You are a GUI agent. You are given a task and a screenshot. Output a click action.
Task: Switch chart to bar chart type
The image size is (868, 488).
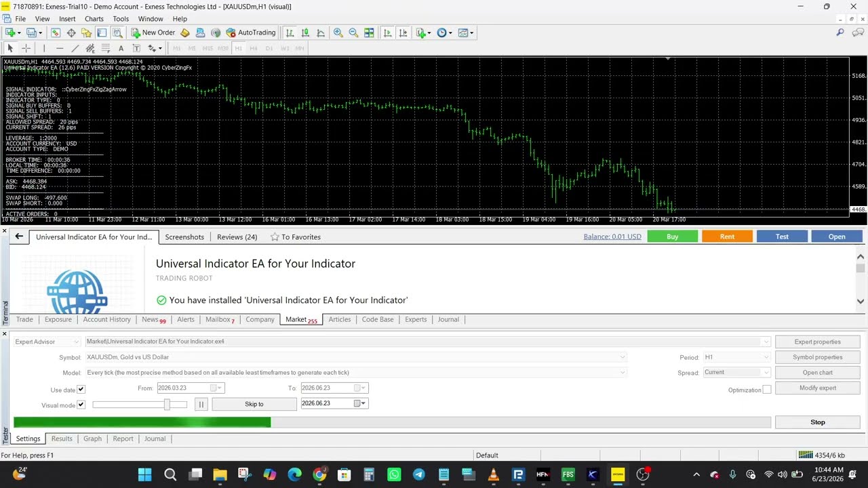(x=290, y=33)
